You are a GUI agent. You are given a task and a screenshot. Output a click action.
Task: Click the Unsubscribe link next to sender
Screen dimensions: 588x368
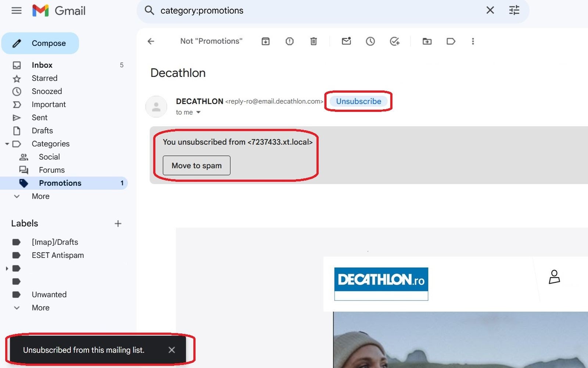tap(358, 101)
